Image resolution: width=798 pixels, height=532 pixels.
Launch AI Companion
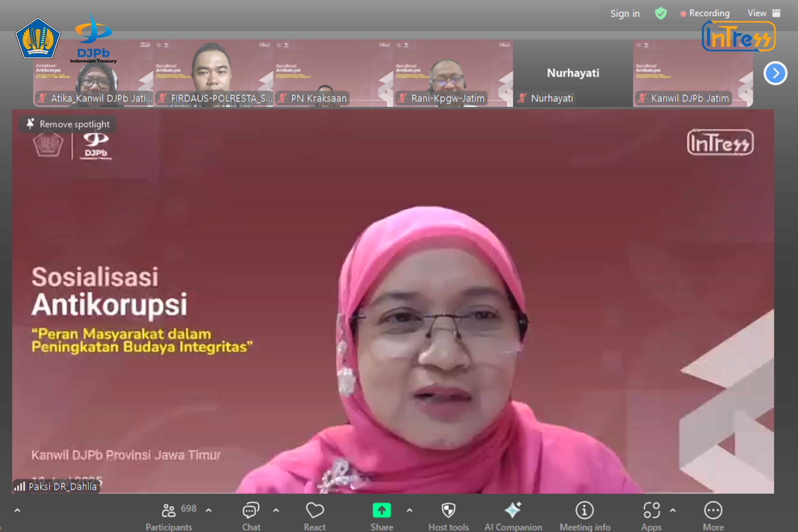point(513,516)
